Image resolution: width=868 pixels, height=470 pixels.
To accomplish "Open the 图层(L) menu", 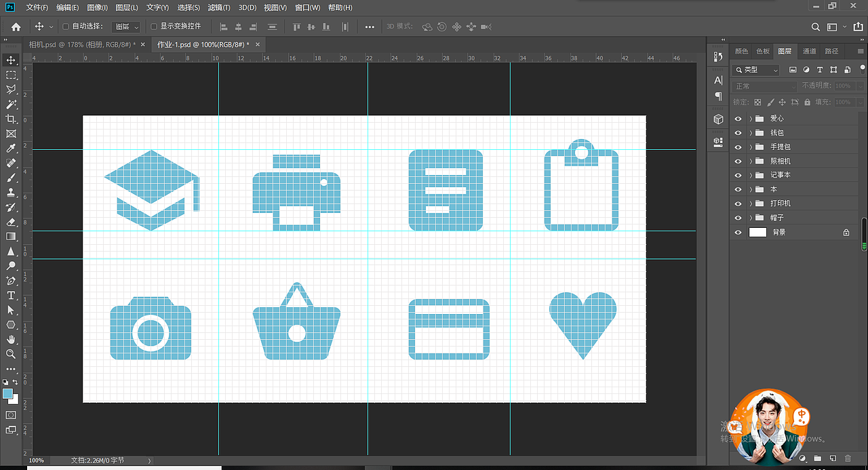I will 127,7.
